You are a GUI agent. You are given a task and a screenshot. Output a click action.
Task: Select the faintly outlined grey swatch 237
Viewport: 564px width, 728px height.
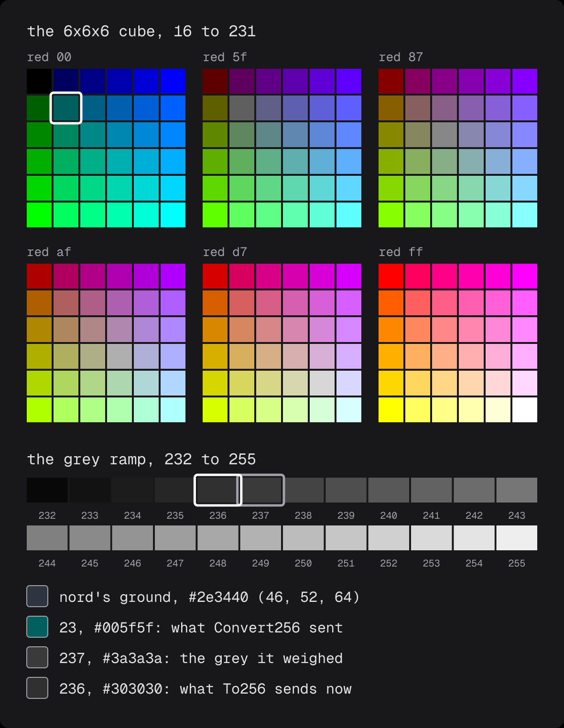(260, 490)
